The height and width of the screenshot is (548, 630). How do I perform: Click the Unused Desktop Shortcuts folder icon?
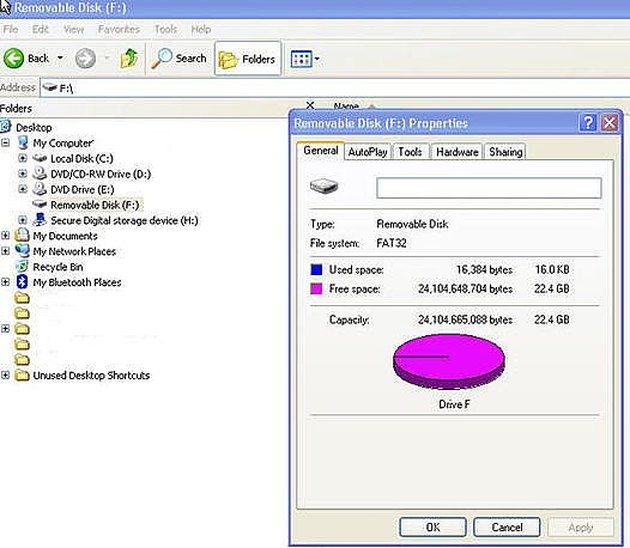(x=22, y=375)
